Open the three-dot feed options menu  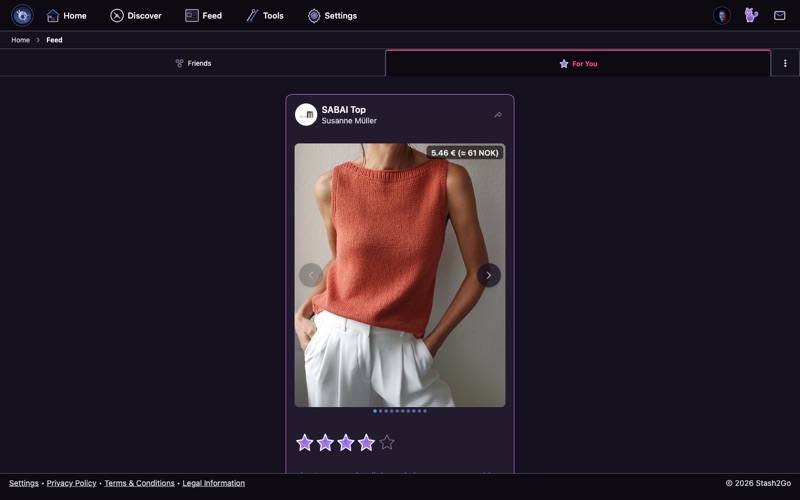[785, 63]
